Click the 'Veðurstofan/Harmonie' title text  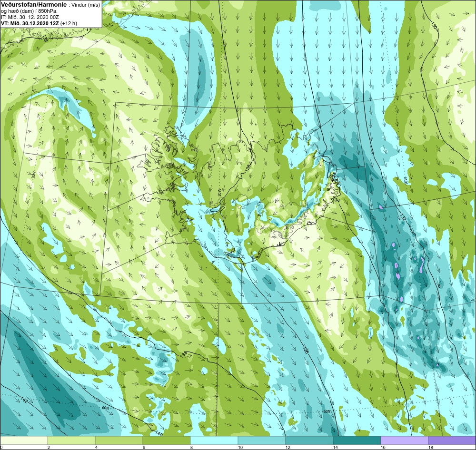pos(33,5)
